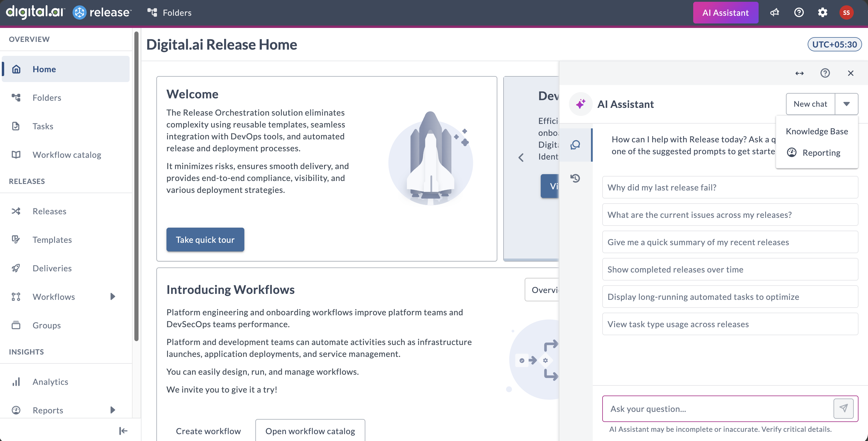This screenshot has height=441, width=868.
Task: Click the Deliveries rocket icon
Action: click(x=16, y=268)
